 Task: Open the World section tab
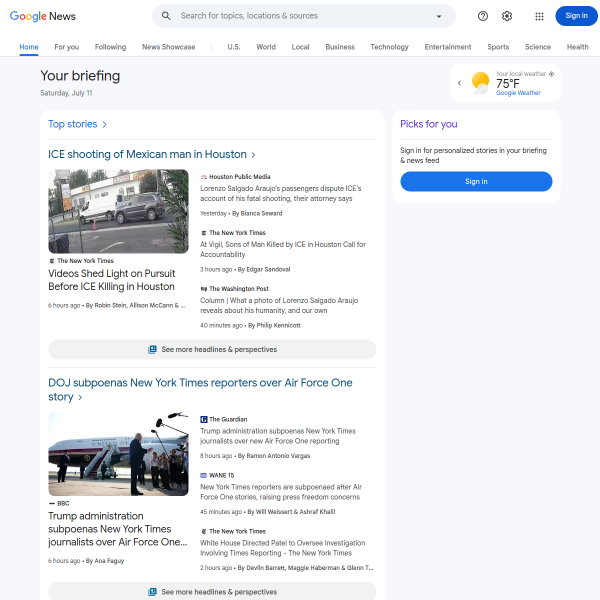click(266, 47)
